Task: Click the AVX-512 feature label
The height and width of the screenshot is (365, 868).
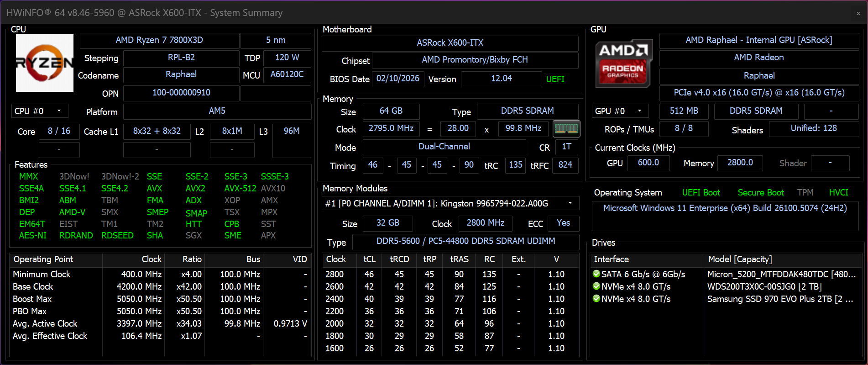Action: 240,189
